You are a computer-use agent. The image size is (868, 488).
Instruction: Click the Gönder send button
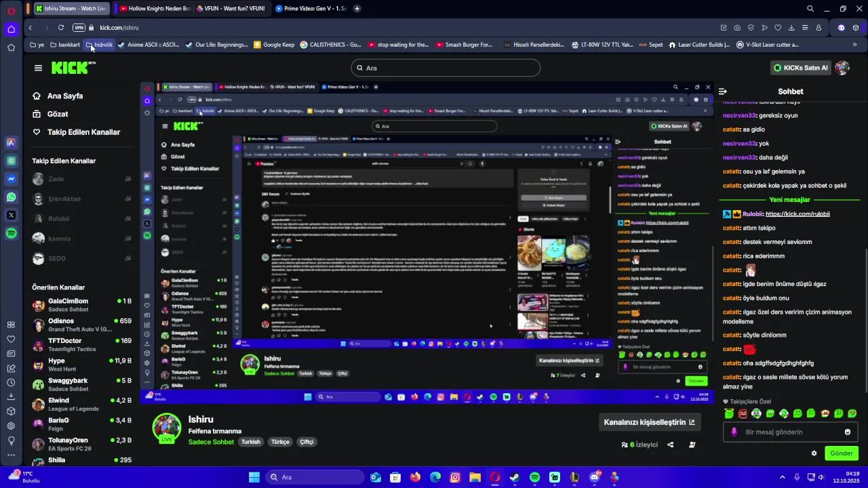click(x=842, y=453)
